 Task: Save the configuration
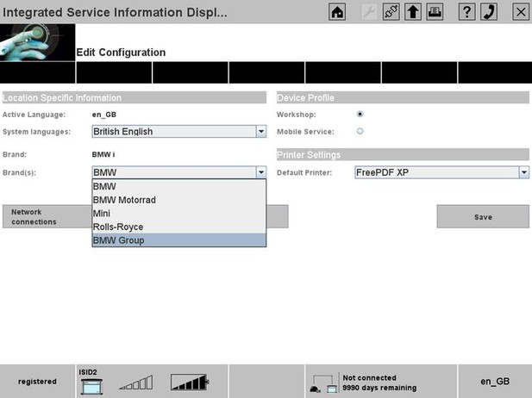(483, 216)
